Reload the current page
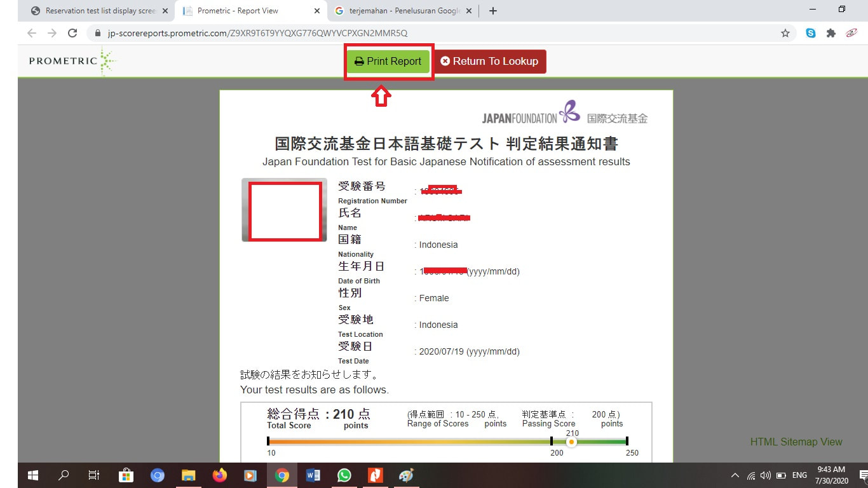The height and width of the screenshot is (488, 868). coord(72,33)
